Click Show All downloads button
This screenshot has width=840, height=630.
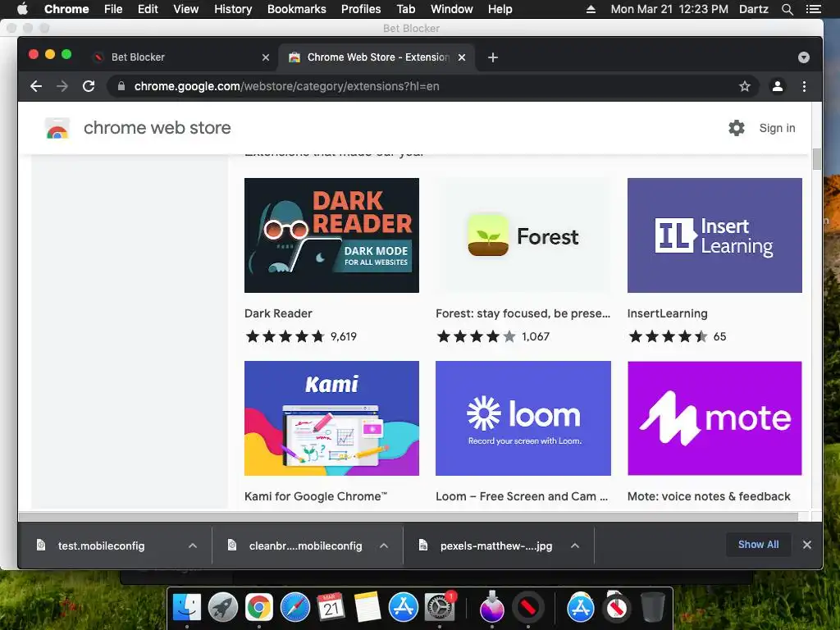pyautogui.click(x=758, y=545)
